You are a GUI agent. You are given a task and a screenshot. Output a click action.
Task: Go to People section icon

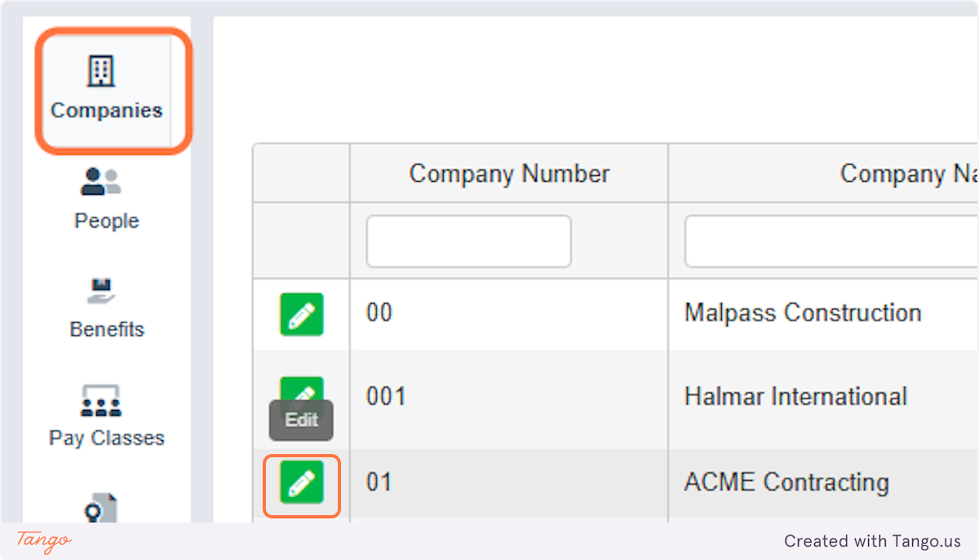(100, 182)
